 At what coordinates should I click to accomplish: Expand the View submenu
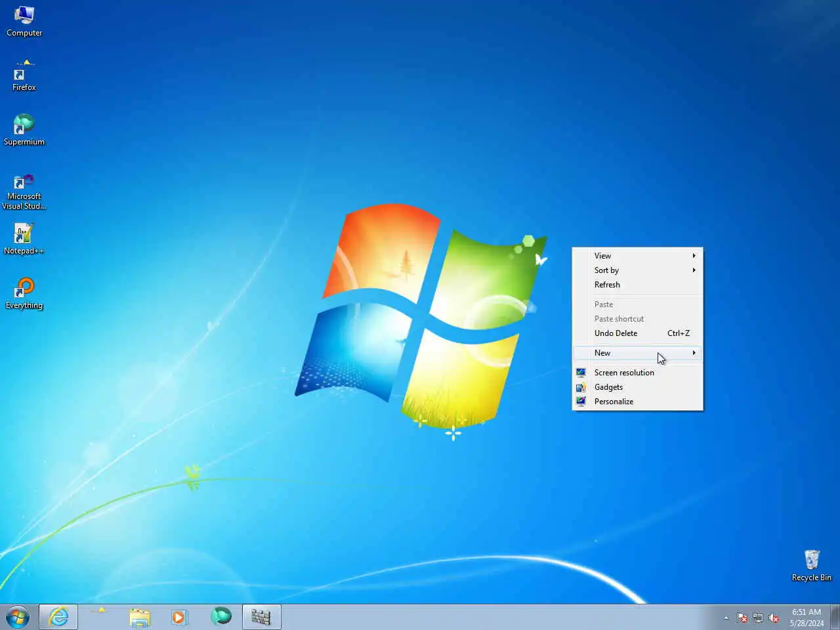(x=637, y=256)
